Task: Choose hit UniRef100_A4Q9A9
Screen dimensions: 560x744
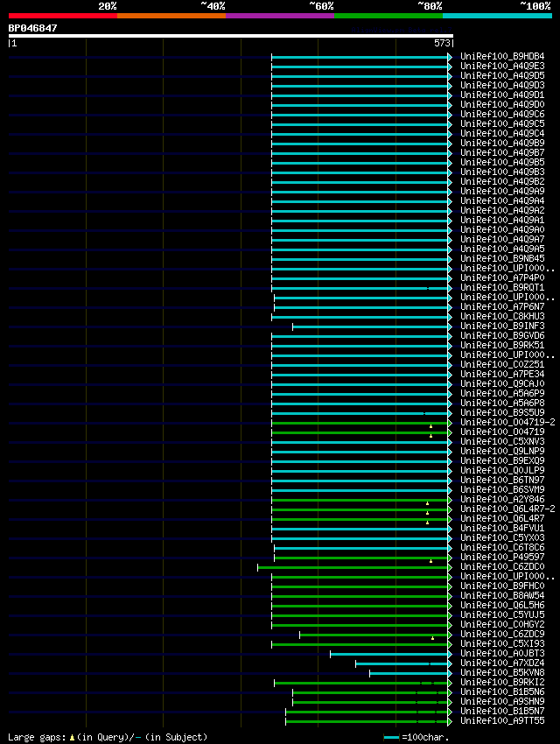Action: click(502, 191)
